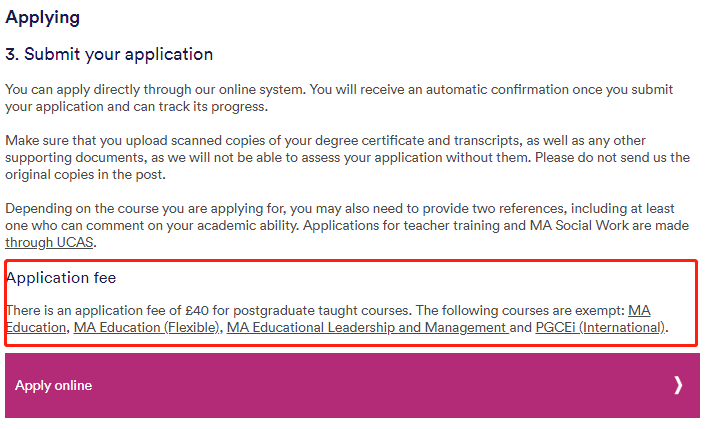Click the chevron arrow on Apply online
Viewport: 708px width, 429px height.
[x=678, y=385]
